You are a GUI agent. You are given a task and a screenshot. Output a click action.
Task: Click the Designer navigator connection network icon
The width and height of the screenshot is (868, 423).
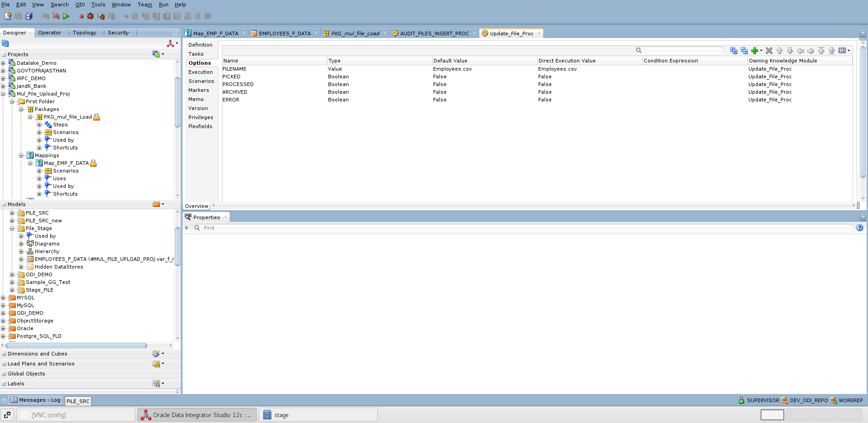pos(170,43)
